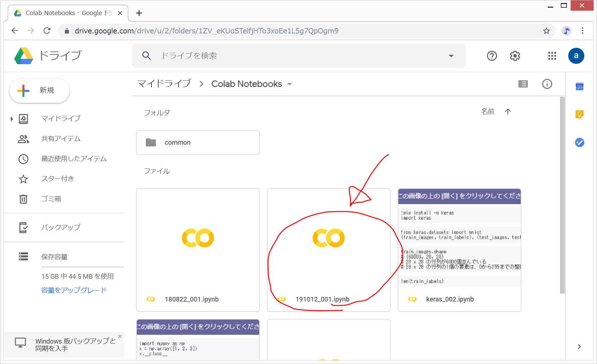
Task: Open Google Tasks side panel icon
Action: point(579,143)
